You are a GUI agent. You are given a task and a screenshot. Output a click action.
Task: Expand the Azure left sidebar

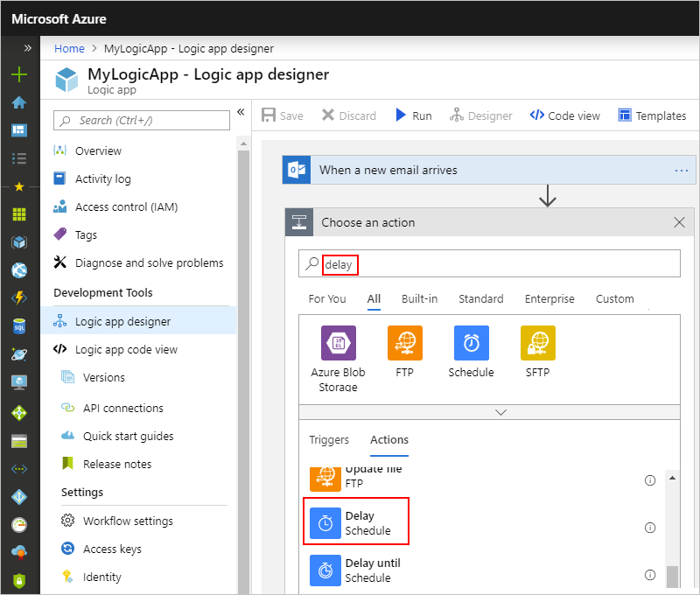pyautogui.click(x=27, y=48)
